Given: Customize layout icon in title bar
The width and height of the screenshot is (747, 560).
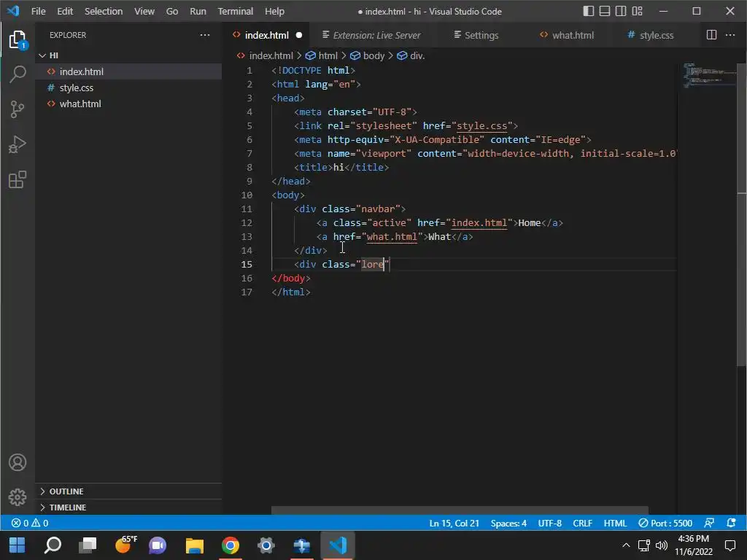Looking at the screenshot, I should [x=637, y=11].
